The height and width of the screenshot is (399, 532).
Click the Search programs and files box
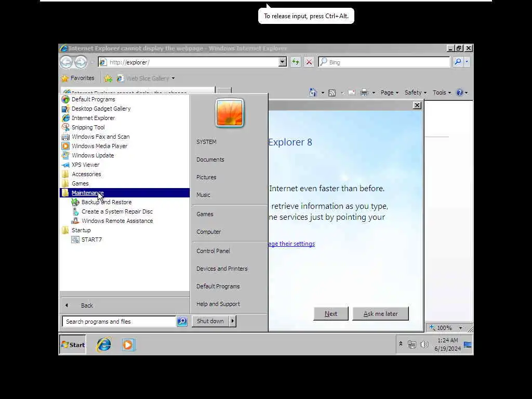[x=119, y=321]
